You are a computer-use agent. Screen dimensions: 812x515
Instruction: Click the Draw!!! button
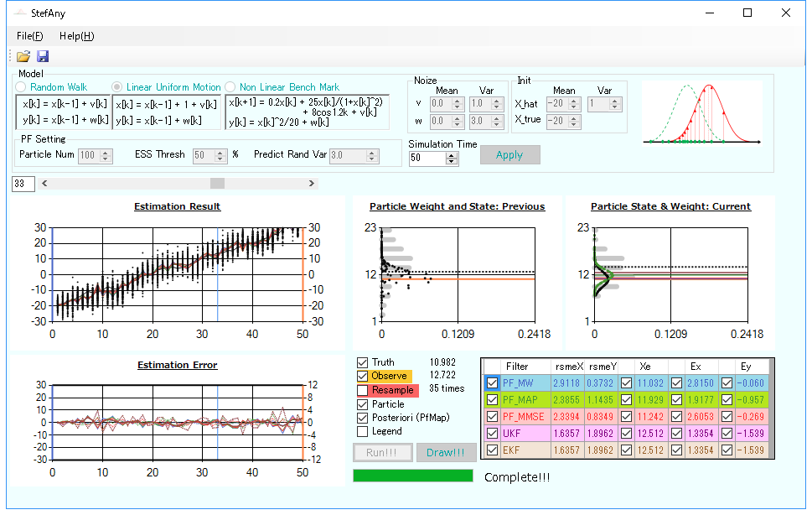click(x=446, y=453)
